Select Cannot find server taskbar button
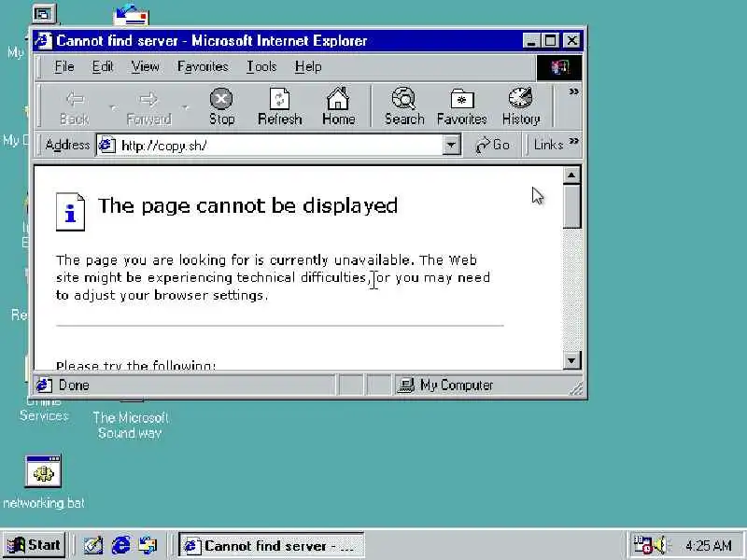 [x=271, y=545]
